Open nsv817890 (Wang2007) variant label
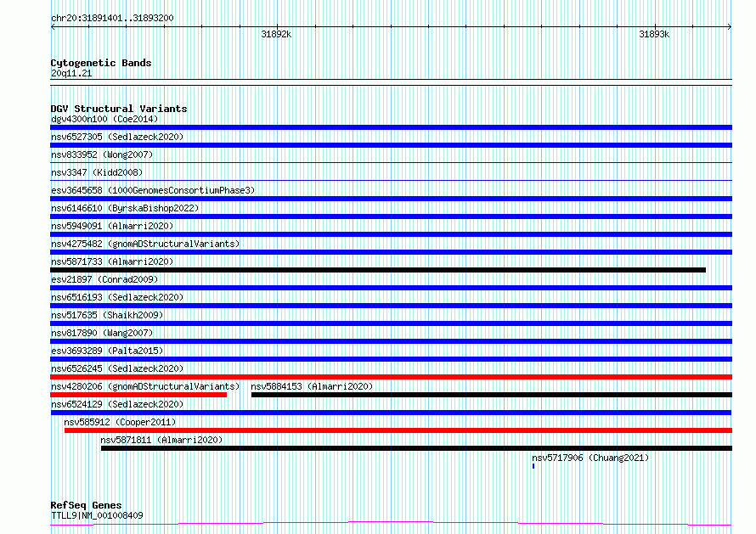Viewport: 756px width, 534px height. click(x=102, y=333)
